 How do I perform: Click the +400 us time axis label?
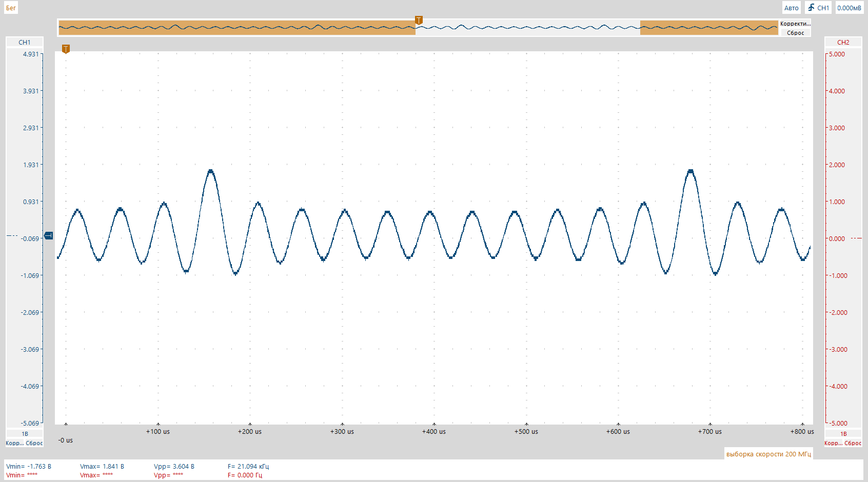pos(434,431)
